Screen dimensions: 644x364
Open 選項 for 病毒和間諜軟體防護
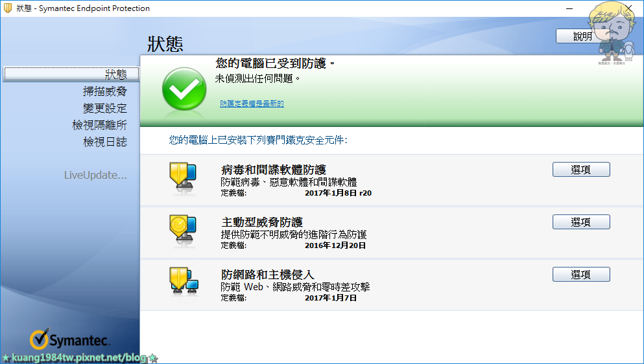pos(581,170)
